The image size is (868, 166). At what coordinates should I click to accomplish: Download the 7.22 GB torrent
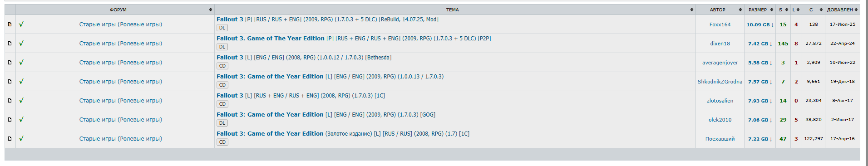pyautogui.click(x=760, y=139)
